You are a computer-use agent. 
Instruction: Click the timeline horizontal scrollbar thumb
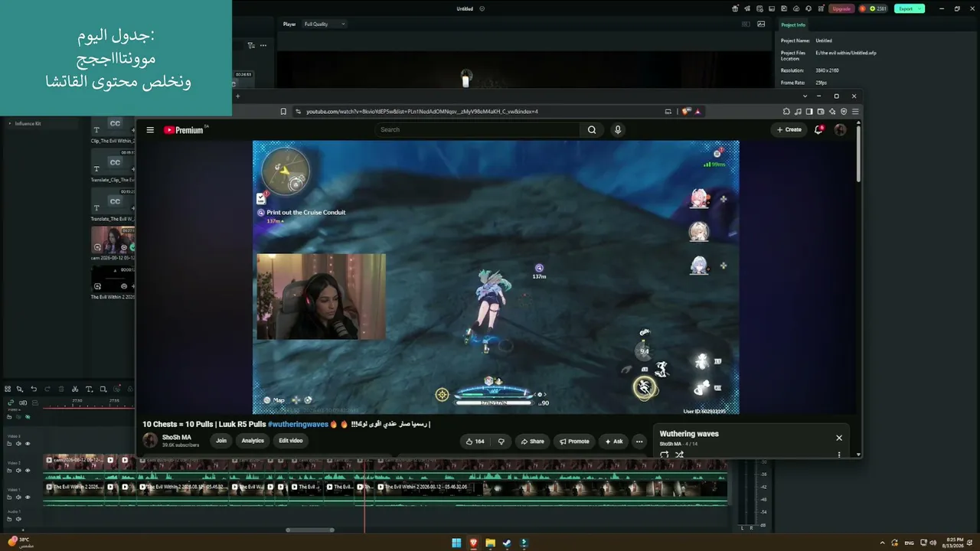point(310,530)
